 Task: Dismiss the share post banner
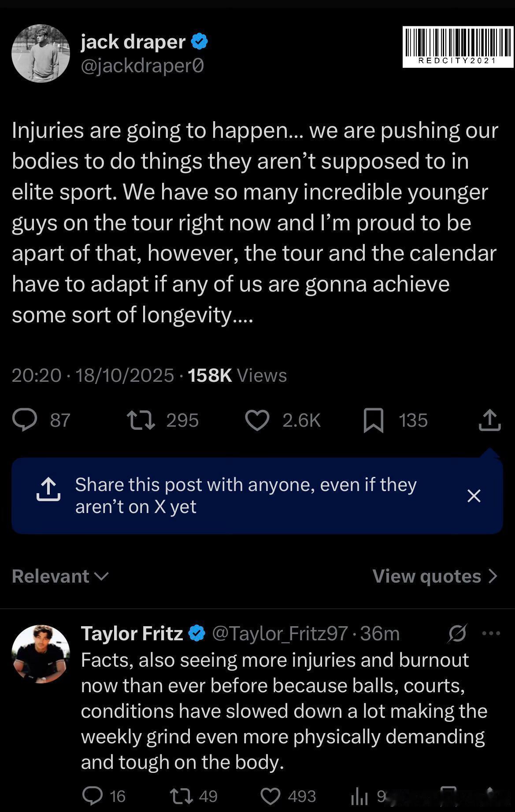[474, 496]
